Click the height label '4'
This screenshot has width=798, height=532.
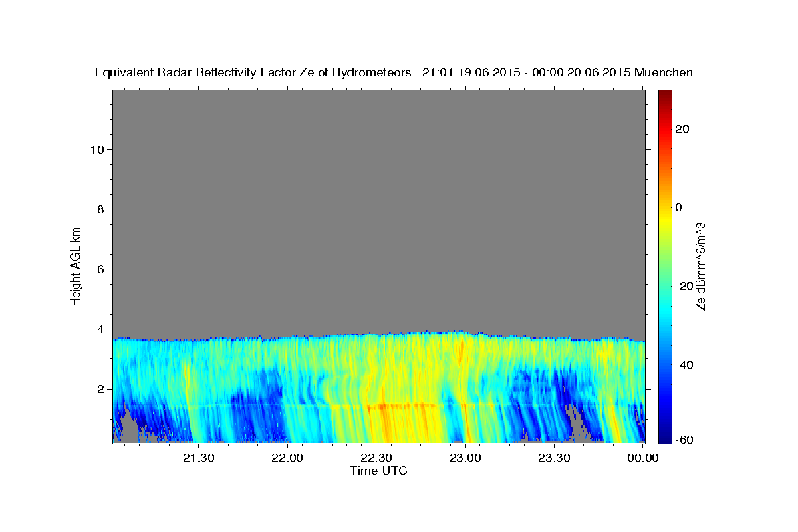(99, 329)
